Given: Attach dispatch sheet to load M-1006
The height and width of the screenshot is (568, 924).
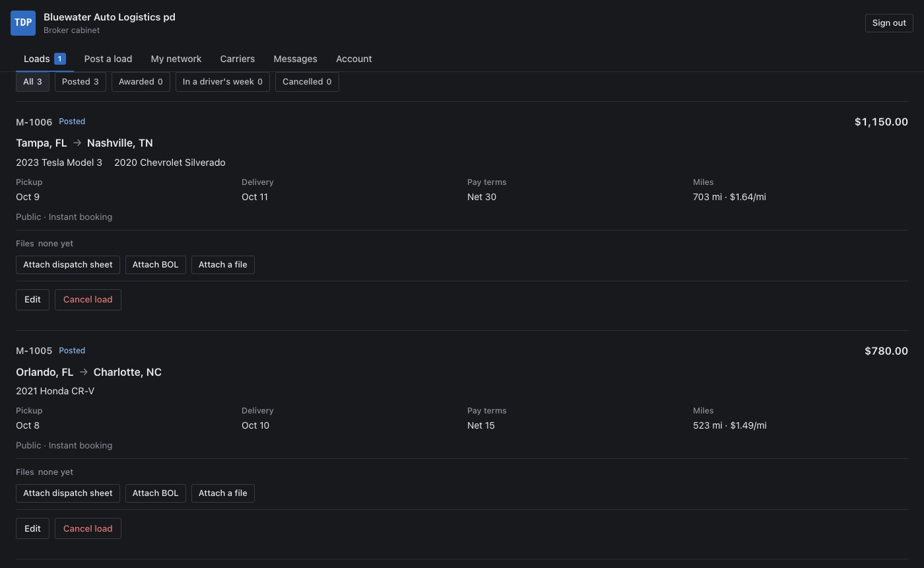Looking at the screenshot, I should pyautogui.click(x=68, y=265).
